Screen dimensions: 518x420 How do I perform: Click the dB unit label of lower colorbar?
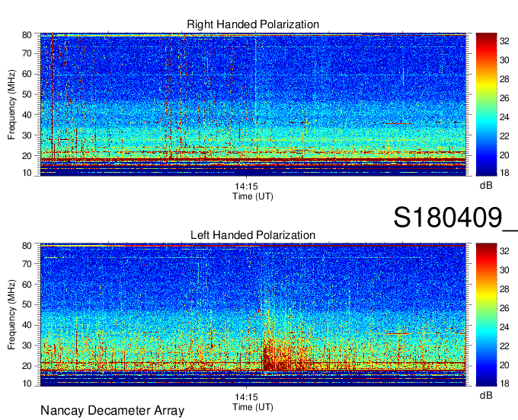coord(486,395)
